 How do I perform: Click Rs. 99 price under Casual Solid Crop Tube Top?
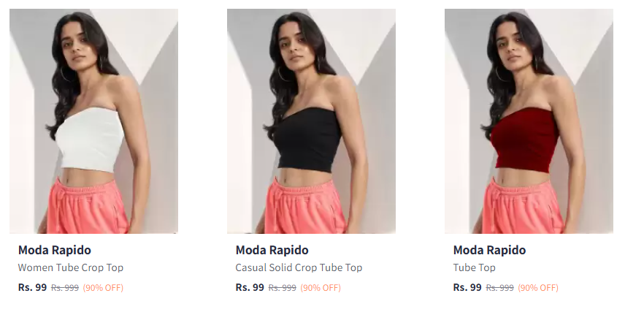coord(250,287)
